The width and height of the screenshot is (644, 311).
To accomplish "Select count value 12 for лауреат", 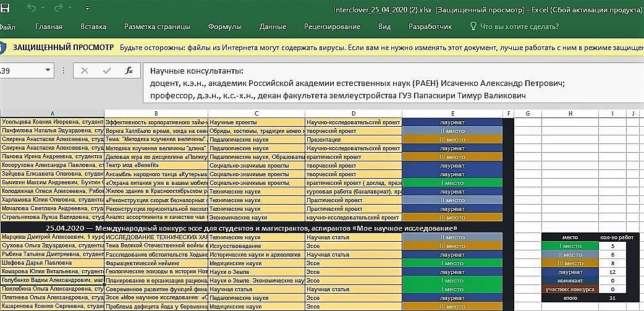I will click(612, 271).
